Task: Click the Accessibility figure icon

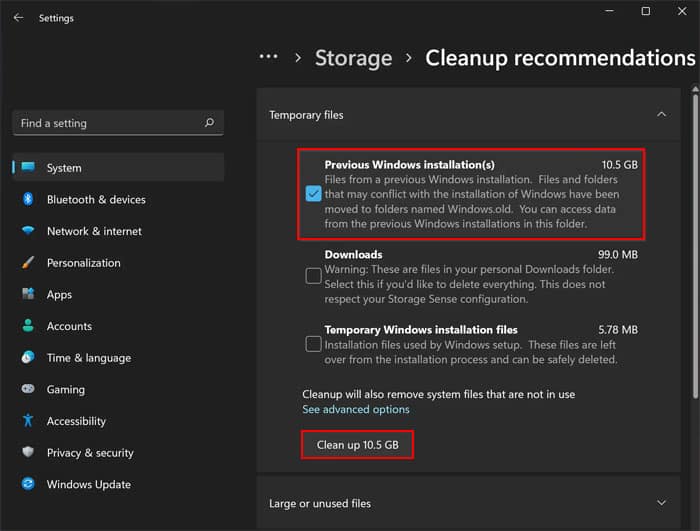Action: coord(28,420)
